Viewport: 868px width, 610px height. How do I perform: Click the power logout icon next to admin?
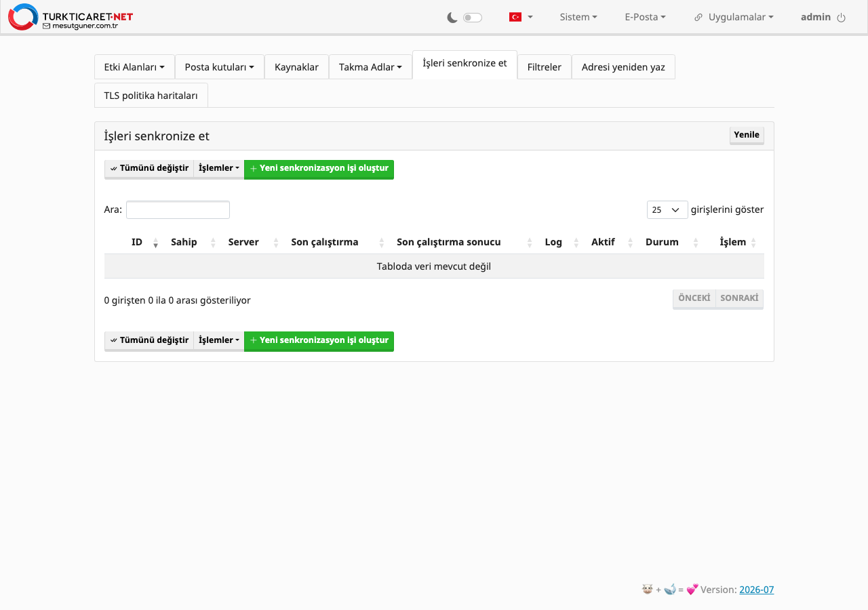click(842, 18)
